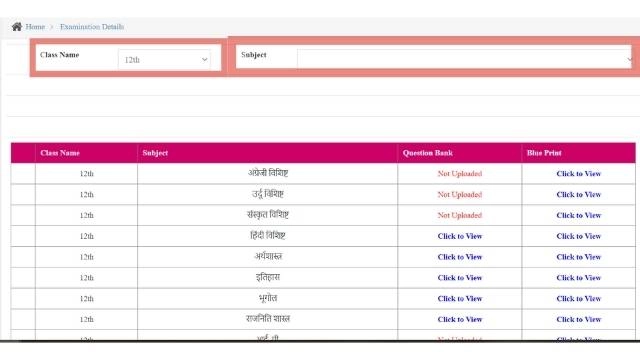Viewport: 640px width, 360px height.
Task: View Blue Print for संस्कृत विशिष्ट
Action: click(579, 216)
